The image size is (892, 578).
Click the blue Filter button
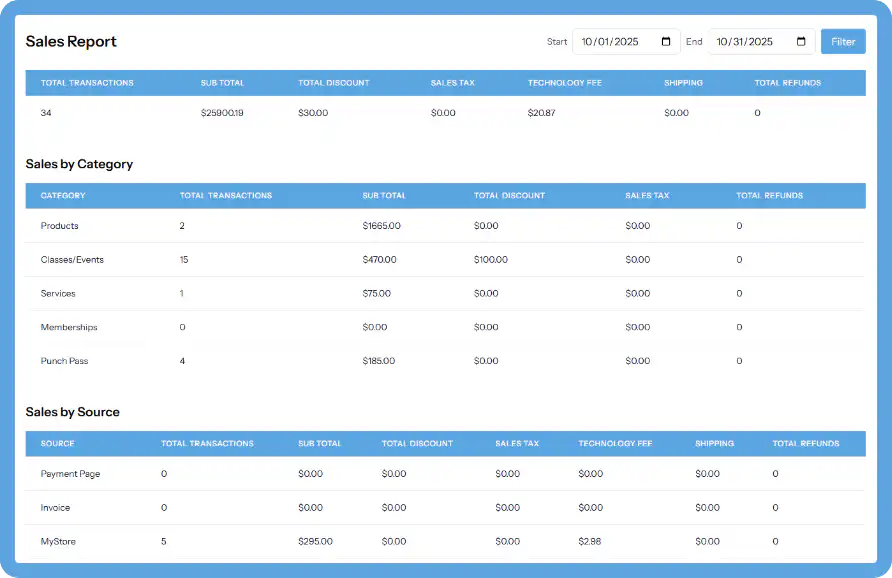(x=843, y=41)
